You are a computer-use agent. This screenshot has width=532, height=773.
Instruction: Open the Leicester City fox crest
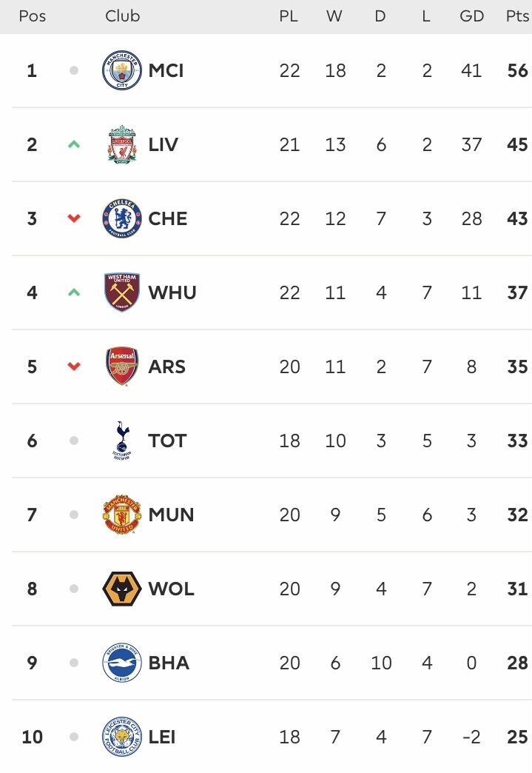click(121, 737)
